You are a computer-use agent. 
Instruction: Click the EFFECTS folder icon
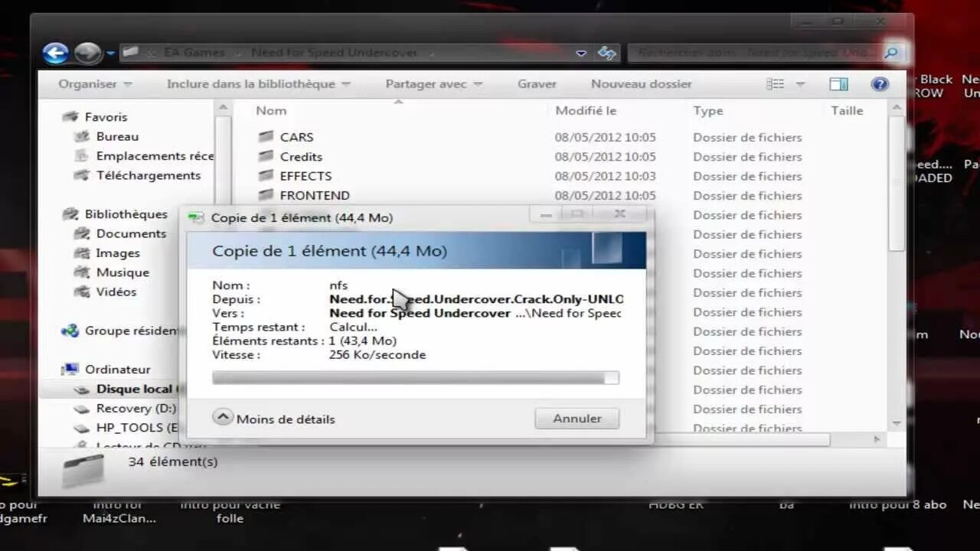(x=266, y=176)
